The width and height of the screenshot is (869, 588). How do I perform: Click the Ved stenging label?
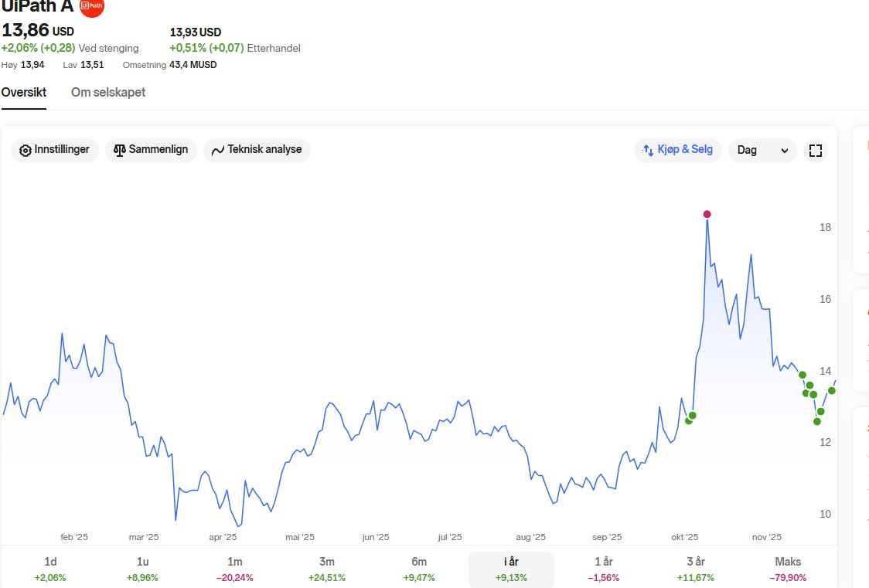pyautogui.click(x=108, y=48)
